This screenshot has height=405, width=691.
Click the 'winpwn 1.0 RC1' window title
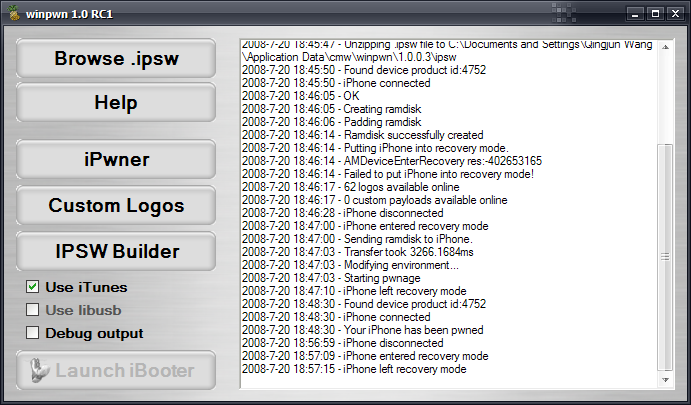[x=69, y=14]
